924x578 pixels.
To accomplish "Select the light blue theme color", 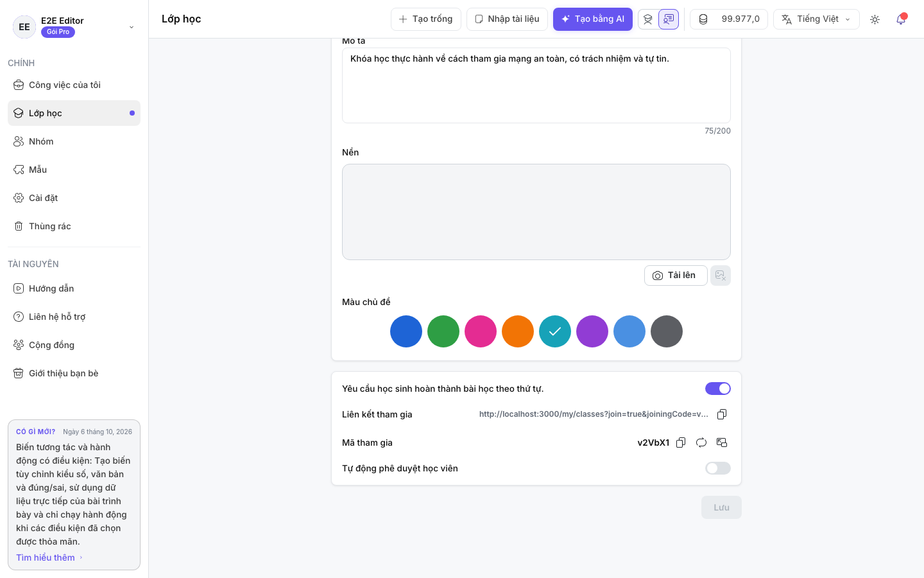I will click(x=629, y=331).
